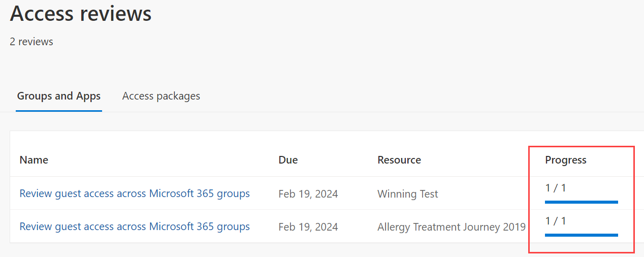Click the Access reviews page heading

(x=81, y=14)
